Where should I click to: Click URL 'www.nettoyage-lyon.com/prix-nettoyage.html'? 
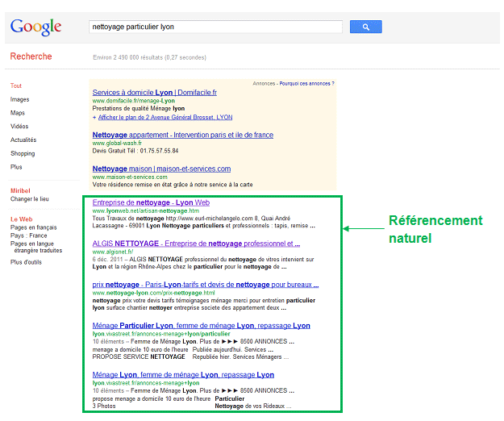(x=153, y=293)
